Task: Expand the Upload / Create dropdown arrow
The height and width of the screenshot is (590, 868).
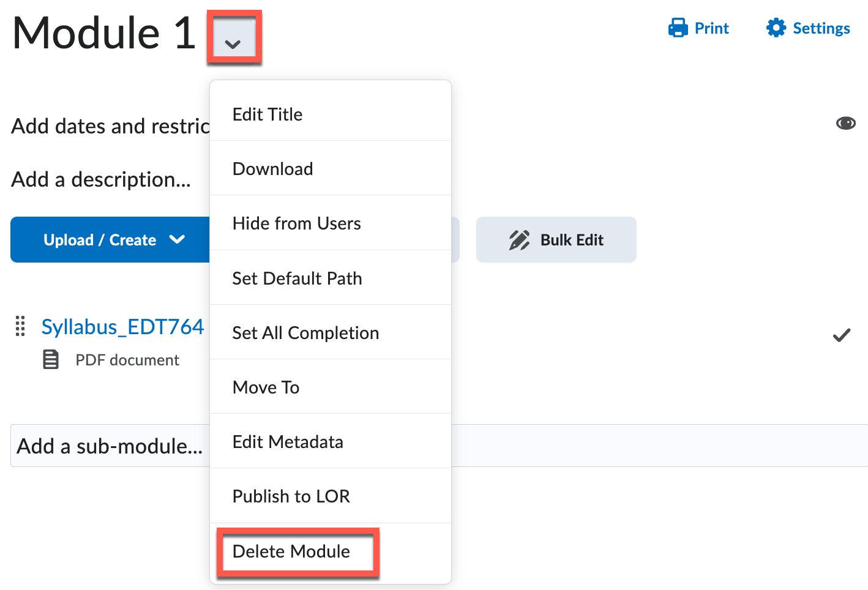Action: tap(178, 240)
